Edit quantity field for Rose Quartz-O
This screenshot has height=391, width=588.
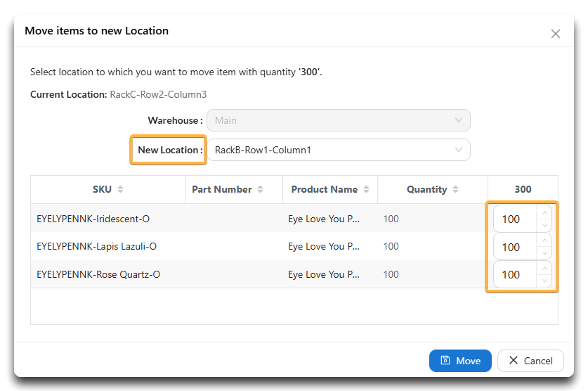[516, 275]
